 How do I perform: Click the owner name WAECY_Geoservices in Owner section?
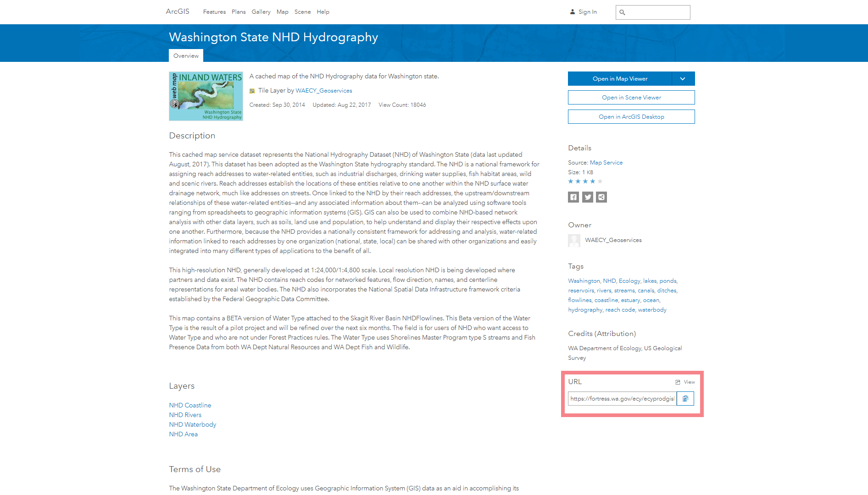(x=613, y=240)
